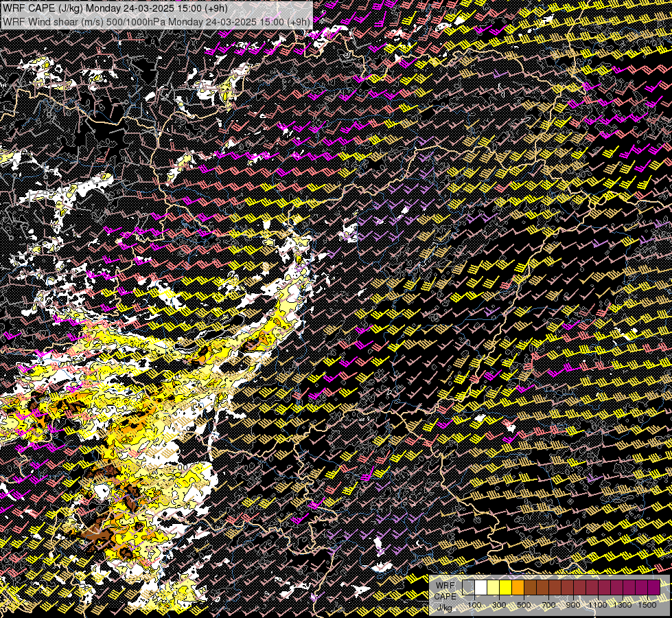Click the 300 legend value
Screen dimensions: 672x618
499,605
